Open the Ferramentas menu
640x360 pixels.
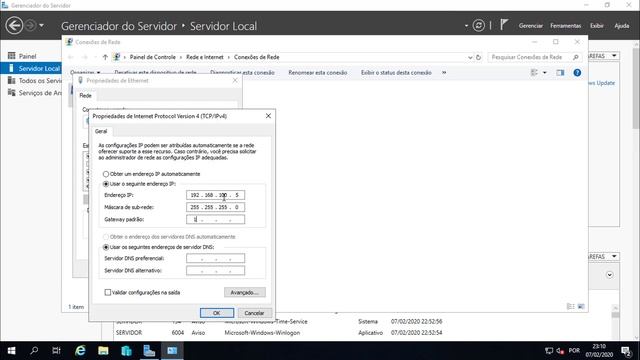565,26
